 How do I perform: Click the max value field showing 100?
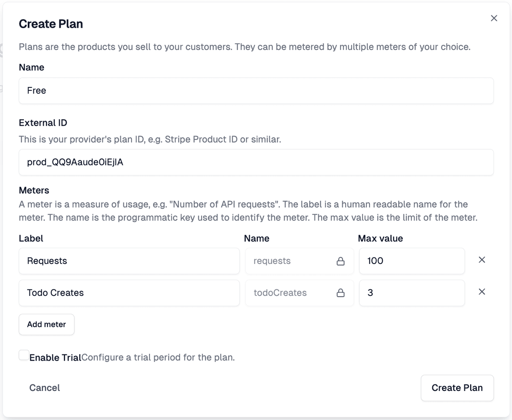click(410, 261)
